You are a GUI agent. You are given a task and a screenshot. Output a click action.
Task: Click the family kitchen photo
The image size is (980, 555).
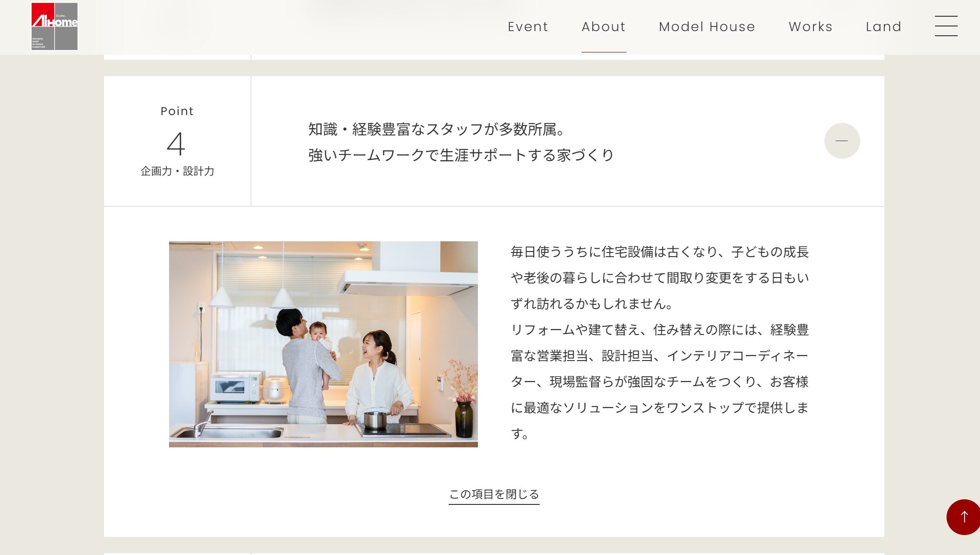(x=323, y=344)
